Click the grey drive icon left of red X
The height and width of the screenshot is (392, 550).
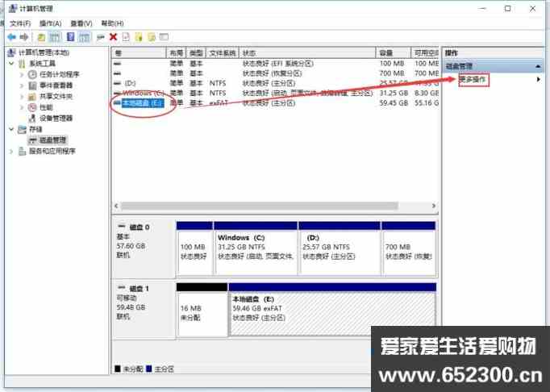pyautogui.click(x=101, y=37)
